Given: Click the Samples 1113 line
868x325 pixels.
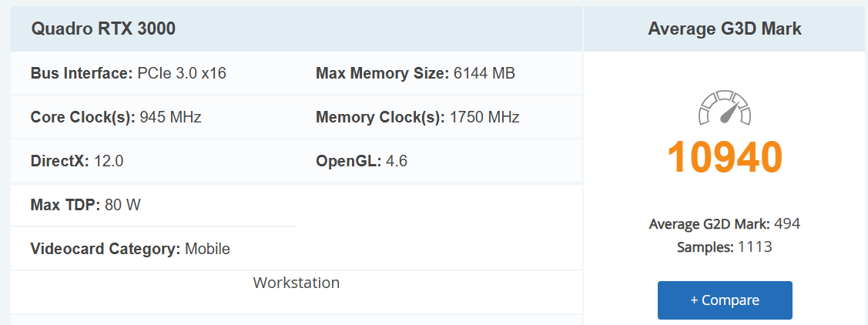Looking at the screenshot, I should click(x=725, y=247).
